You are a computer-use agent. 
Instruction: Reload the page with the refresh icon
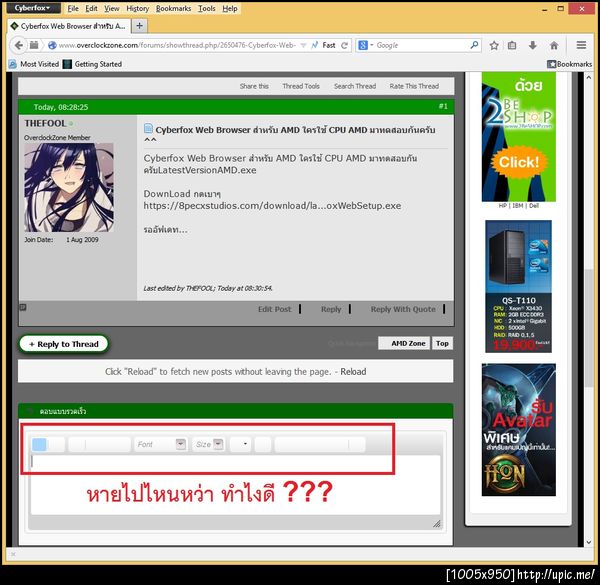click(x=344, y=45)
